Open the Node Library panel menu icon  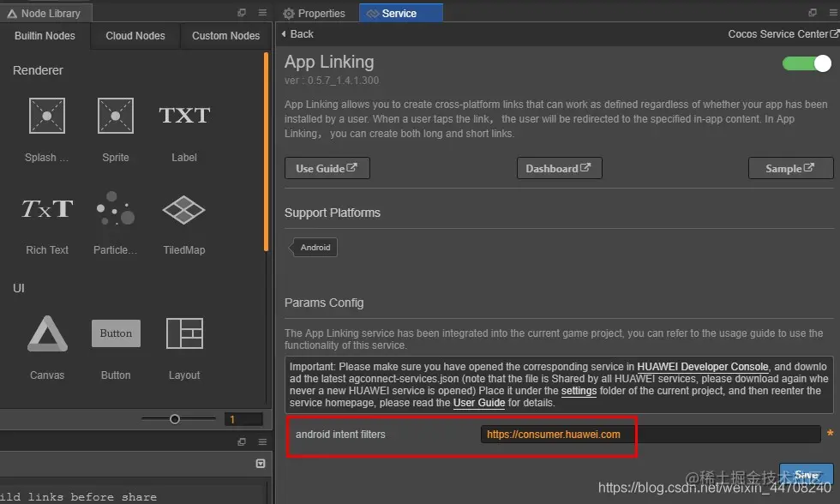tap(262, 12)
